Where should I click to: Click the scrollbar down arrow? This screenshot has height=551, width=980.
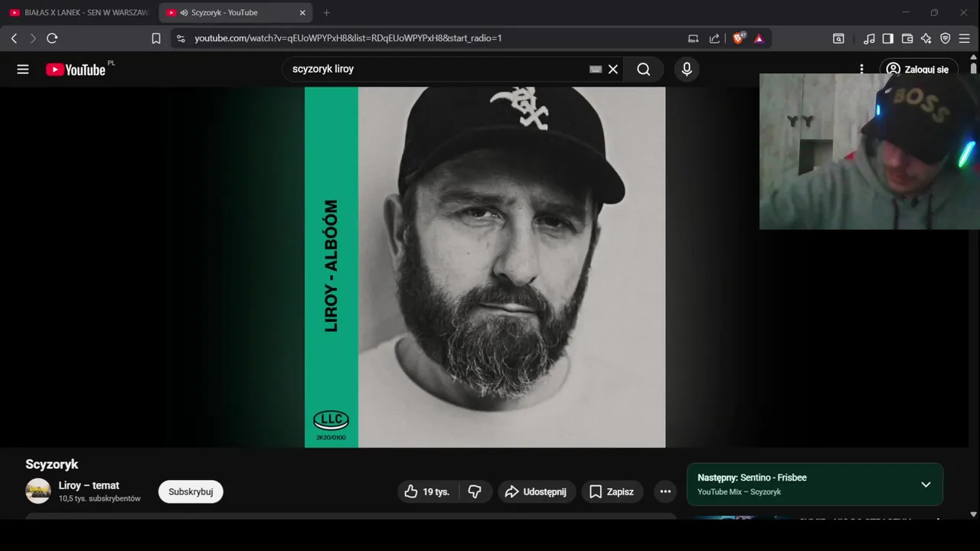[x=974, y=514]
